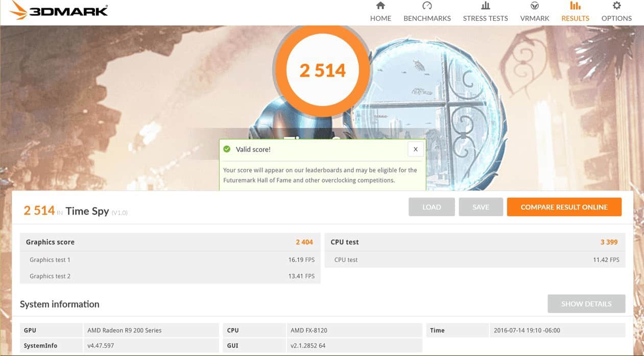644x356 pixels.
Task: Click the 3DMark logo
Action: [x=58, y=11]
